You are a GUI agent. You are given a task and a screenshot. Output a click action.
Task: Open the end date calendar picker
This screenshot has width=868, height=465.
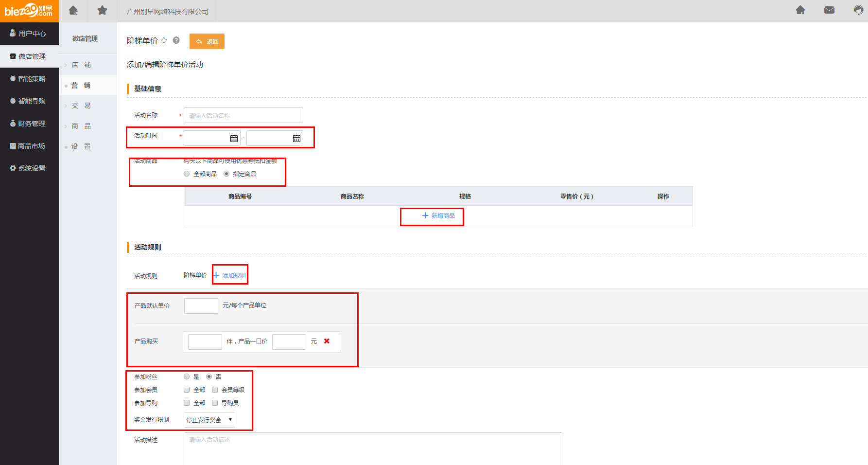point(296,139)
